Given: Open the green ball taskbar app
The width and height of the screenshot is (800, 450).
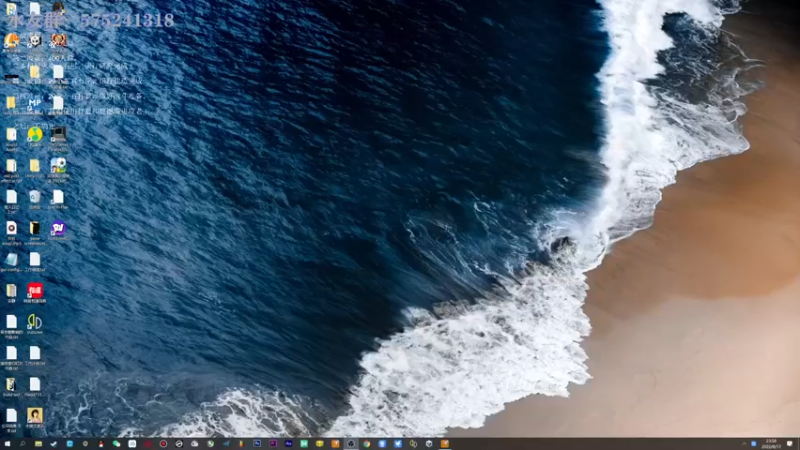Looking at the screenshot, I should pos(210,444).
